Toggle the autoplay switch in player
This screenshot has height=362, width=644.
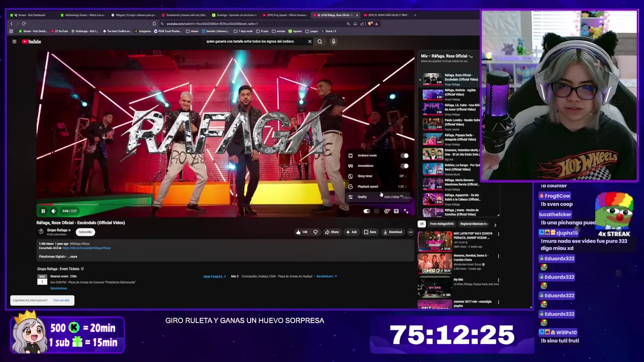367,211
